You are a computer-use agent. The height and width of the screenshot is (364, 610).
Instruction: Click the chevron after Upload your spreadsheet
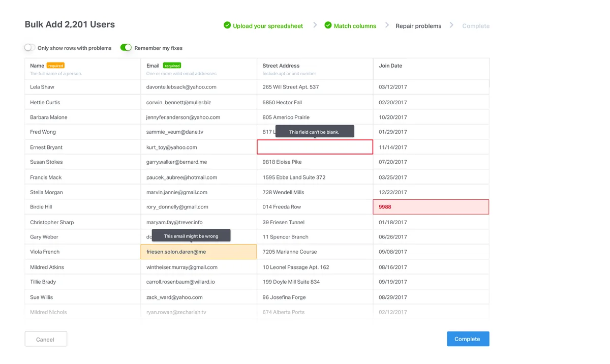click(x=315, y=25)
